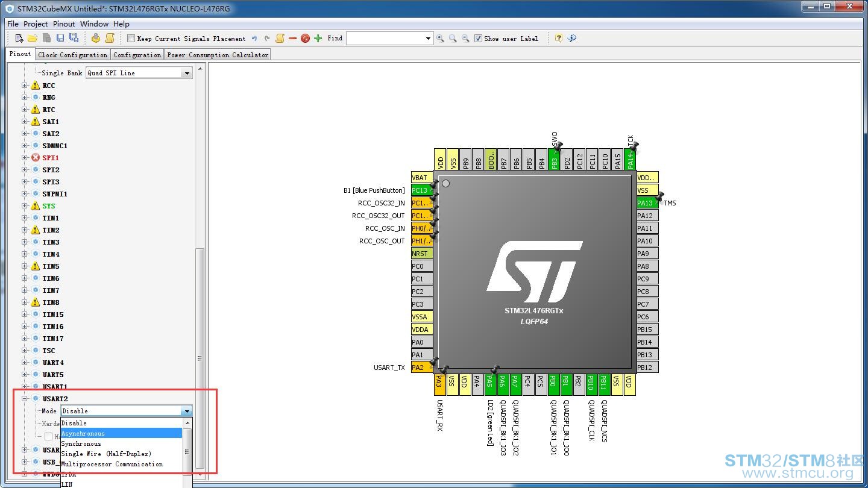Click the Generate Report icon
Screen dimensions: 868x488
pyautogui.click(x=110, y=39)
